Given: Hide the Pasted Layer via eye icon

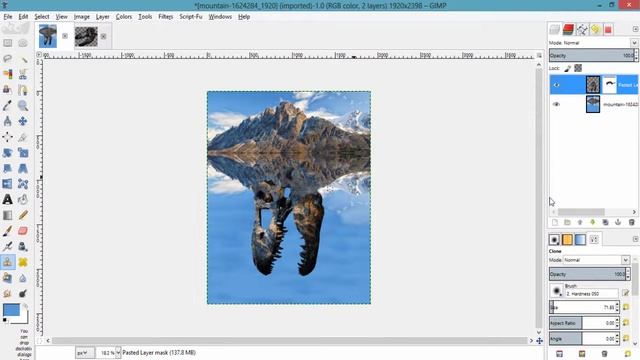Looking at the screenshot, I should [556, 85].
